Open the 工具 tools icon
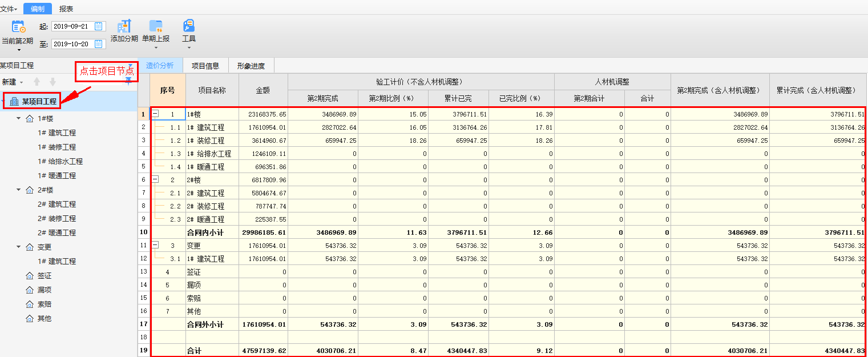Image resolution: width=868 pixels, height=357 pixels. pos(189,26)
